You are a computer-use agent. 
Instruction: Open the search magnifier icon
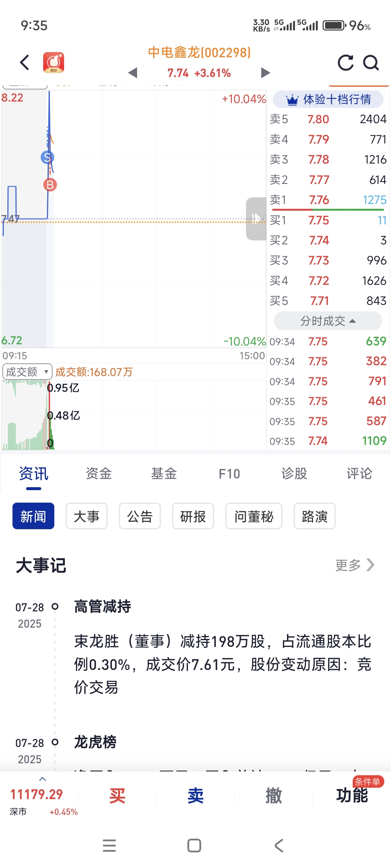[371, 62]
